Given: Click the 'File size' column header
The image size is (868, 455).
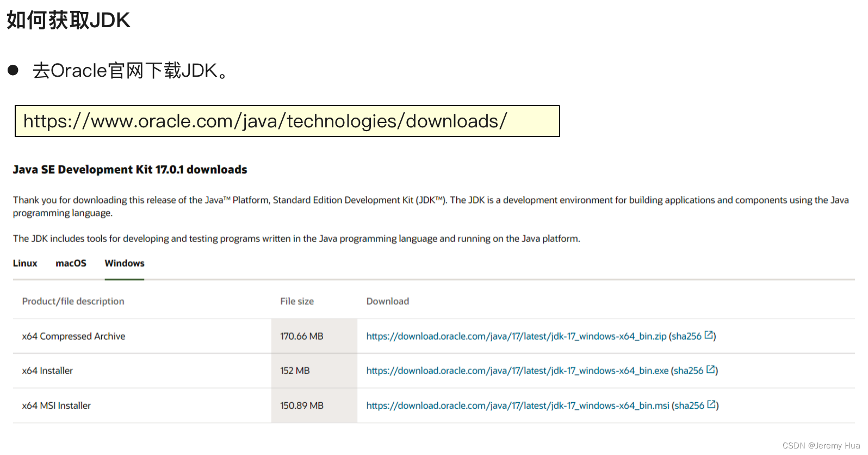Looking at the screenshot, I should click(x=297, y=302).
